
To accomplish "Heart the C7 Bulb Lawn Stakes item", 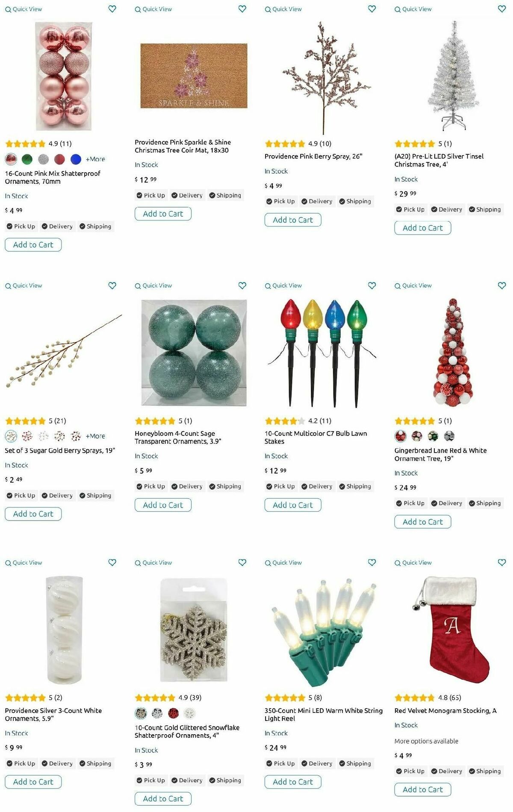I will [x=372, y=285].
